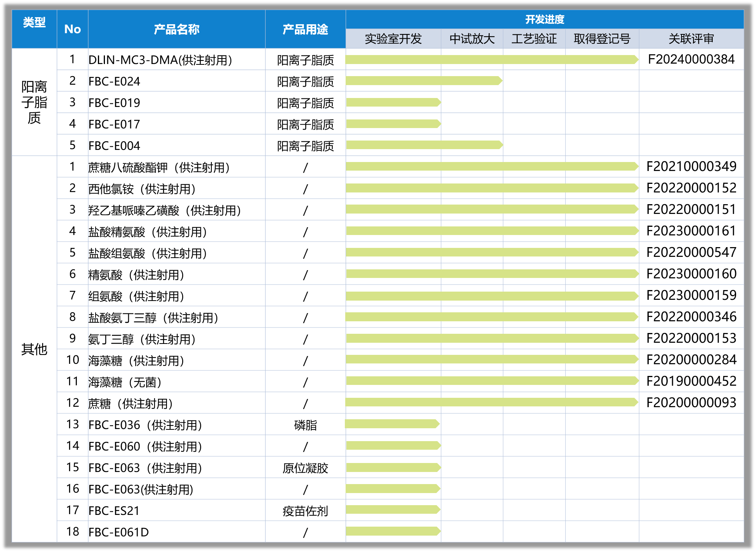This screenshot has height=552, width=756.
Task: Select the 实验室开发 stage header
Action: pos(393,39)
